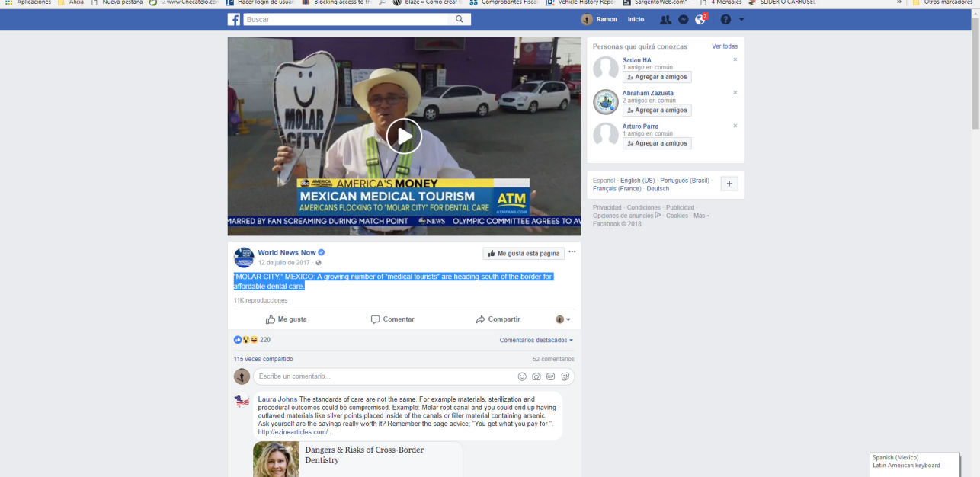Open account settings dropdown arrow
The height and width of the screenshot is (477, 980).
742,20
